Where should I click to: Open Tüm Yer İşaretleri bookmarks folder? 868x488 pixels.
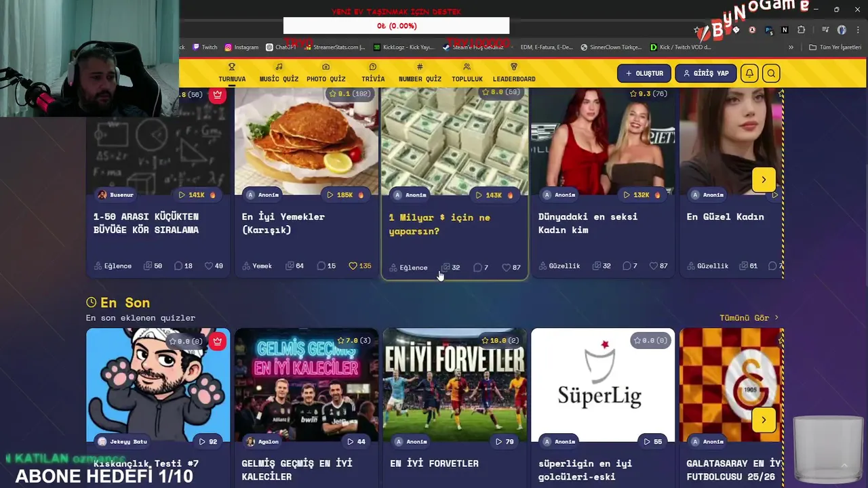coord(835,47)
